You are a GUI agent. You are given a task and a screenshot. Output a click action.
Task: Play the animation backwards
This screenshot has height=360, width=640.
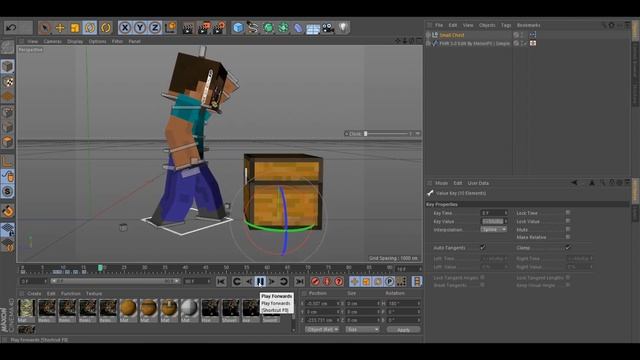(249, 282)
